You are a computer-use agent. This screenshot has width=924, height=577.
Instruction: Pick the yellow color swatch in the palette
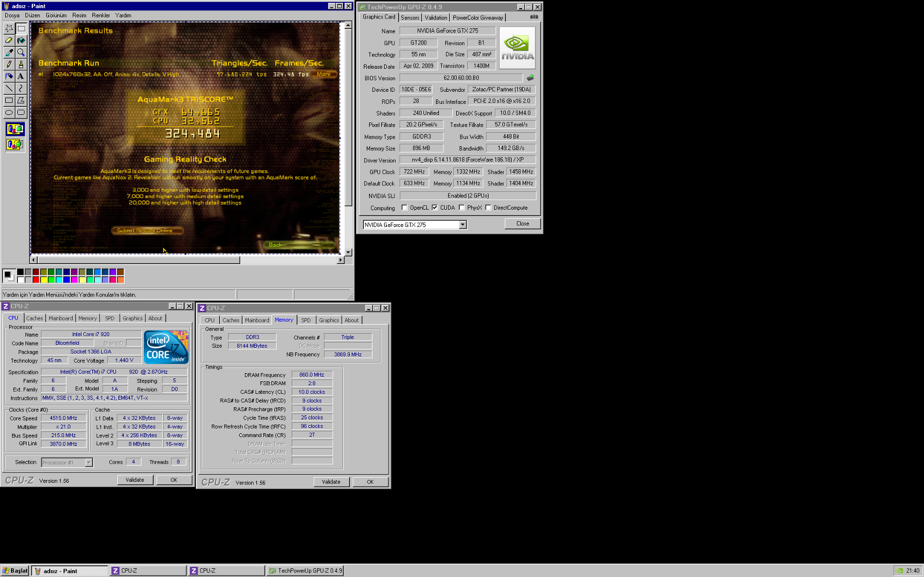tap(43, 280)
